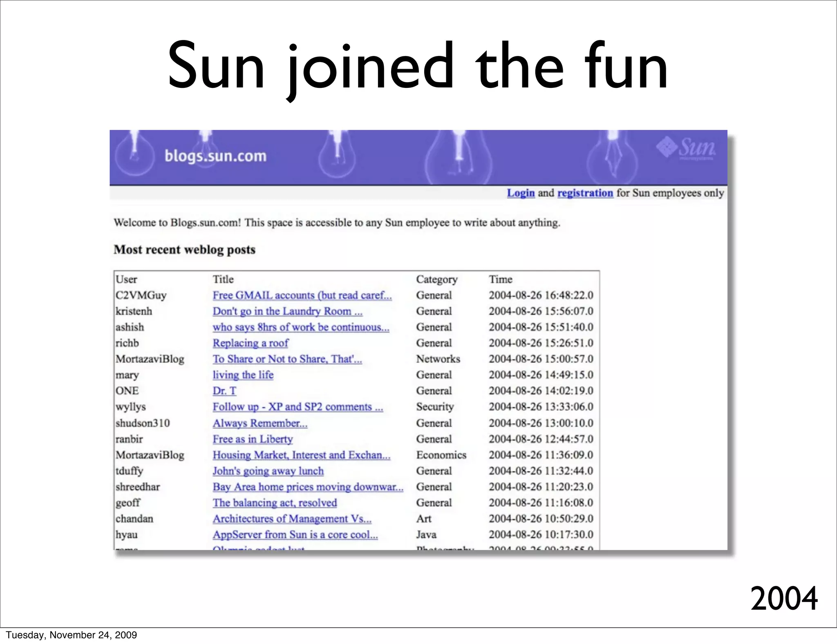The image size is (837, 644).
Task: Click the Sun Microsystems logo
Action: pos(685,148)
